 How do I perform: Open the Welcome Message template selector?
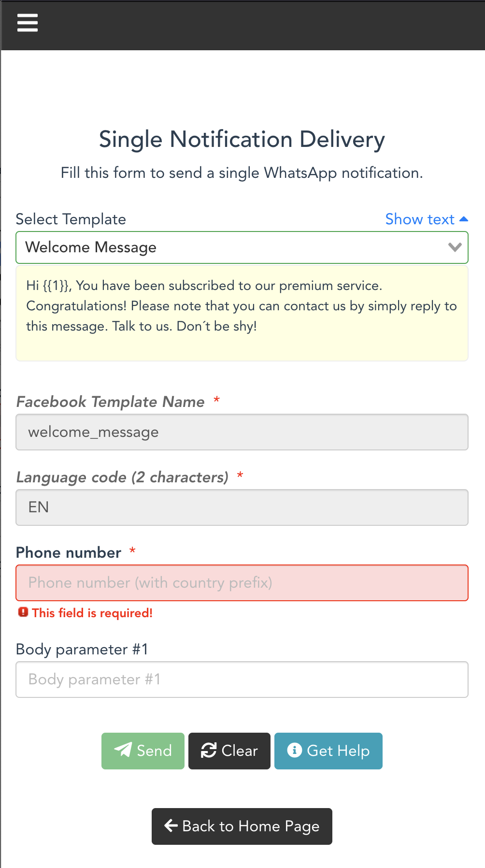click(x=232, y=247)
